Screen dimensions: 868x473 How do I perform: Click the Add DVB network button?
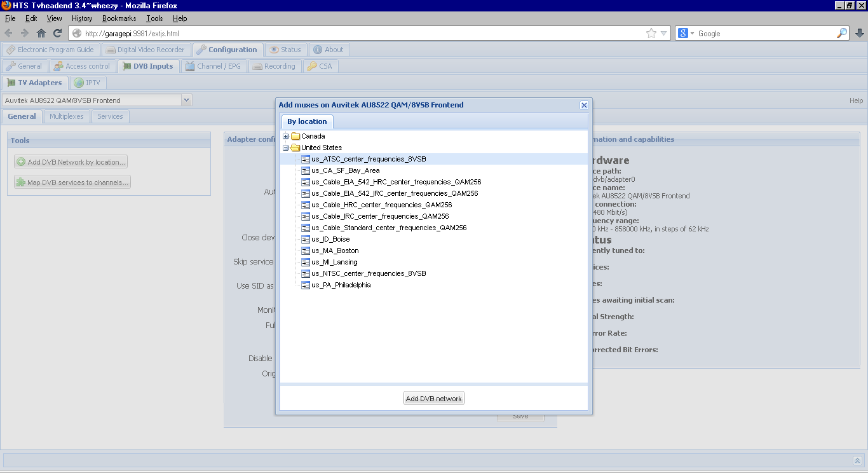[x=433, y=398]
